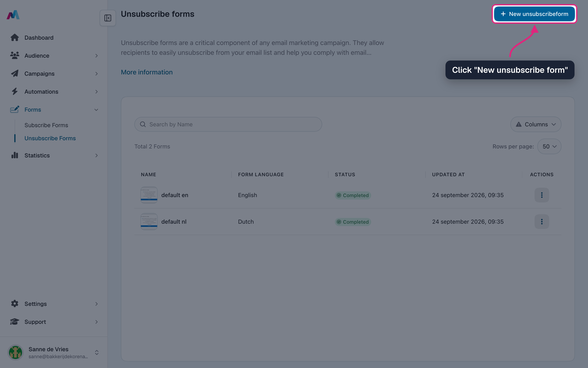The width and height of the screenshot is (588, 368).
Task: Focus the Search by Name field
Action: [x=228, y=124]
